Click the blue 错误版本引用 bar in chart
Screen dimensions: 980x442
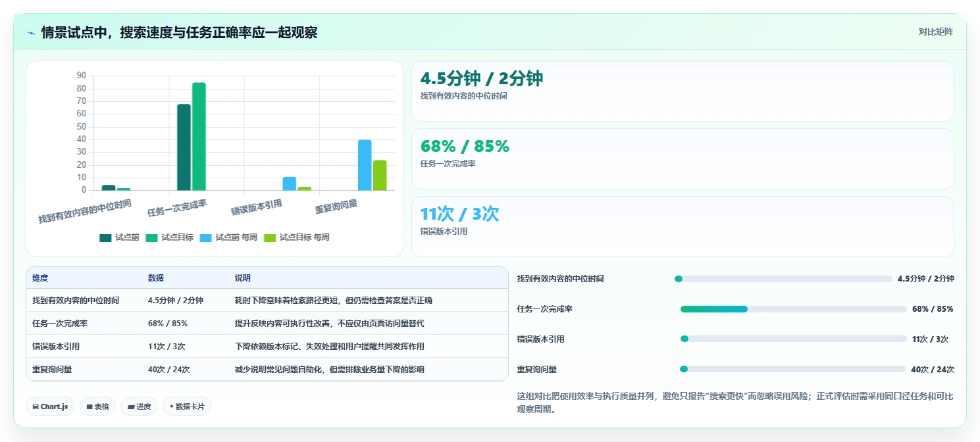tap(290, 184)
